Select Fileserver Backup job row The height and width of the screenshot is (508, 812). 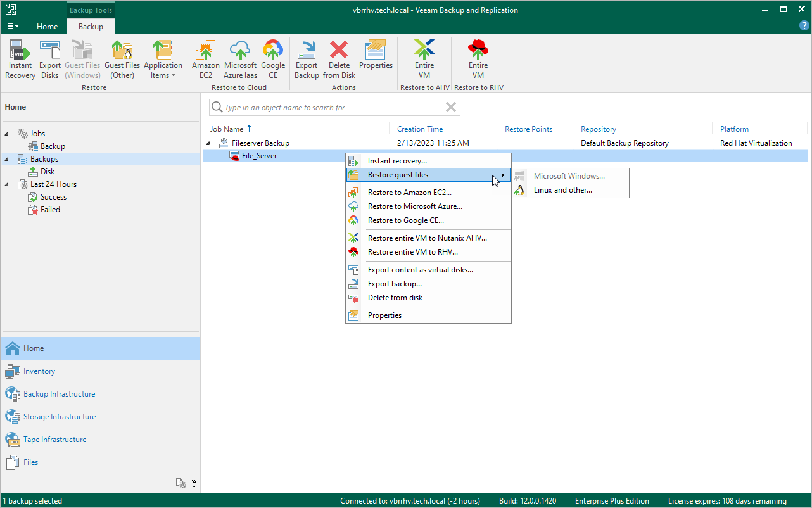click(x=505, y=143)
